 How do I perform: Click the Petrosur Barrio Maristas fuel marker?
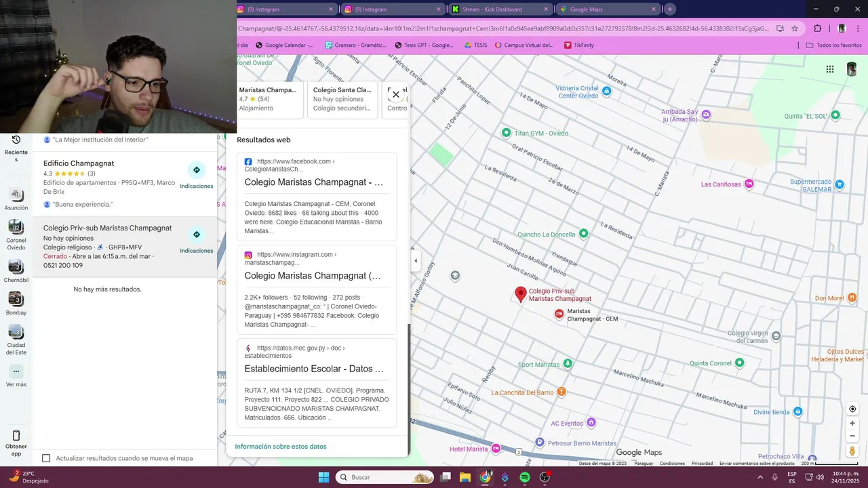click(541, 443)
